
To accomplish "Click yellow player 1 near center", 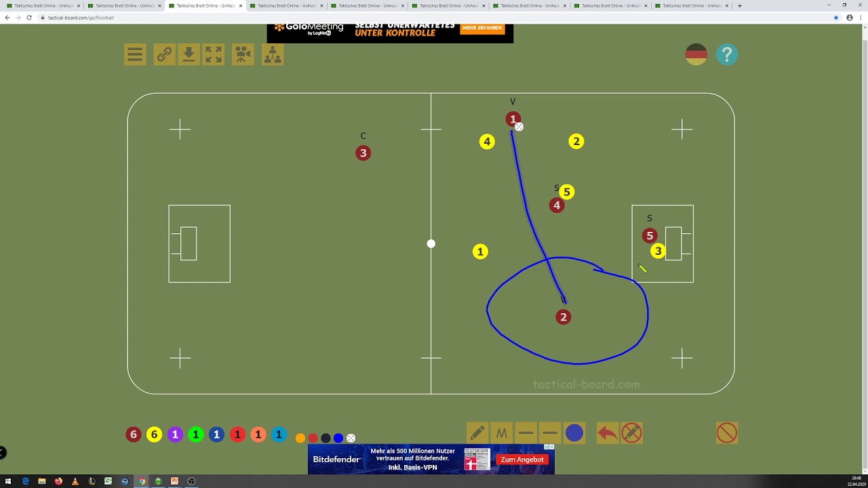I will point(480,252).
